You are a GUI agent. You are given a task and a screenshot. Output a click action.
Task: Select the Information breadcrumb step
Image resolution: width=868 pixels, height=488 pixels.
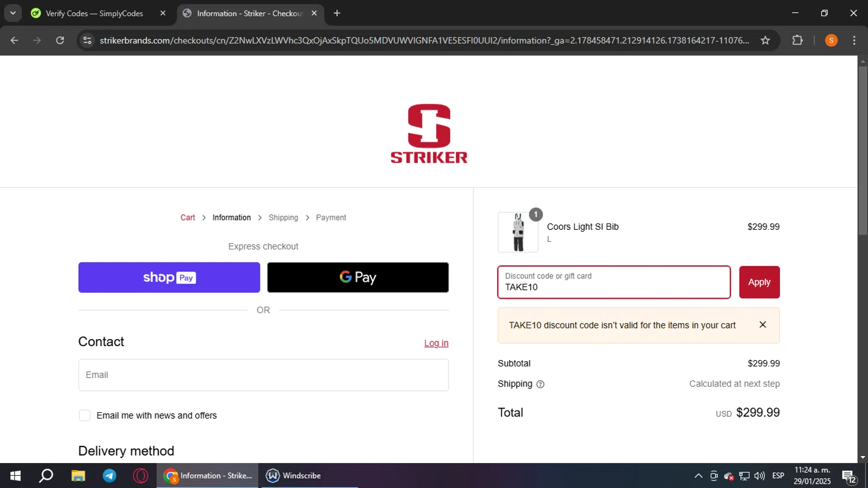[231, 218]
